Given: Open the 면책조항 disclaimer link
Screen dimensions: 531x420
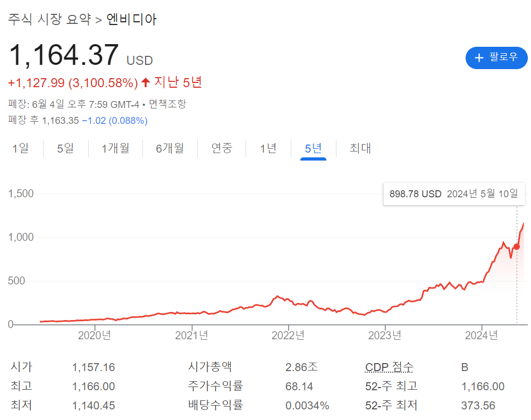Looking at the screenshot, I should [167, 104].
